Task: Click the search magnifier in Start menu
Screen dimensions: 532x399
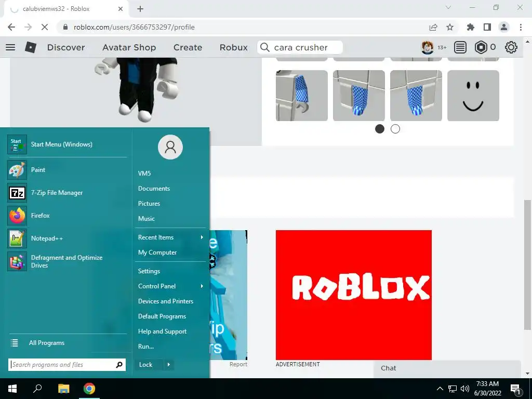Action: click(119, 365)
